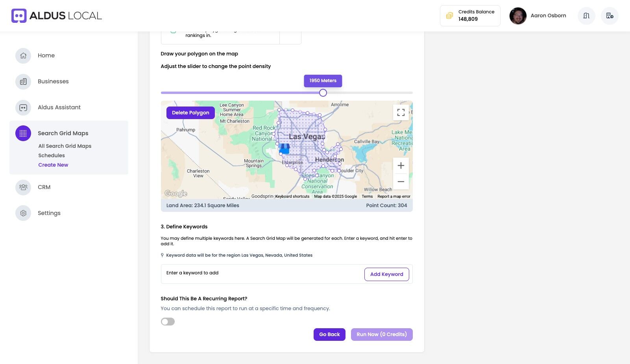Screen dimensions: 630x364
Task: Enable the recurring report toggle
Action: click(x=168, y=322)
